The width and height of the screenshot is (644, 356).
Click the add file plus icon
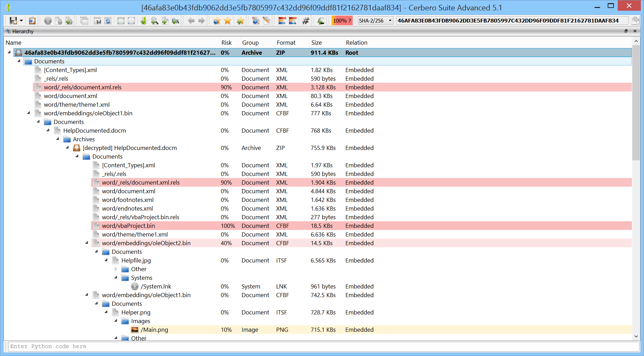(x=165, y=21)
